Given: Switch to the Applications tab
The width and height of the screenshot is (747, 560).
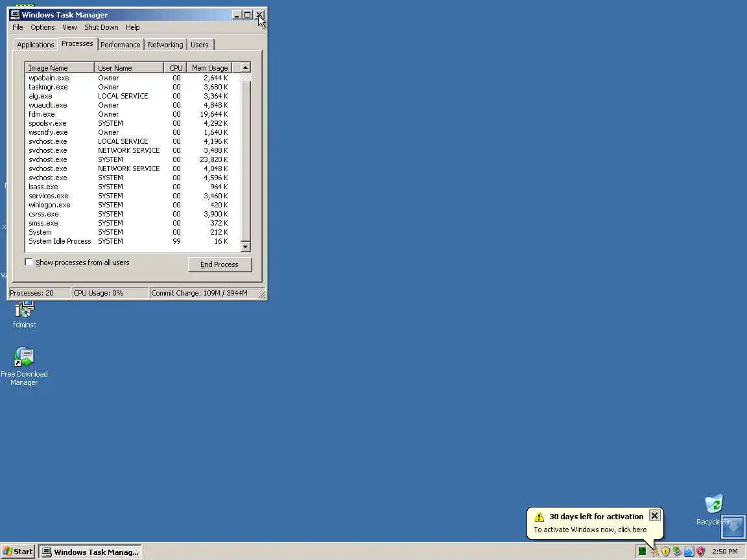Looking at the screenshot, I should tap(36, 45).
